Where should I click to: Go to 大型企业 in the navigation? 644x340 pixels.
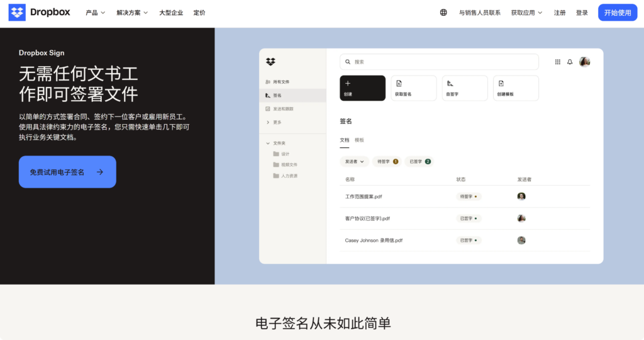(171, 13)
